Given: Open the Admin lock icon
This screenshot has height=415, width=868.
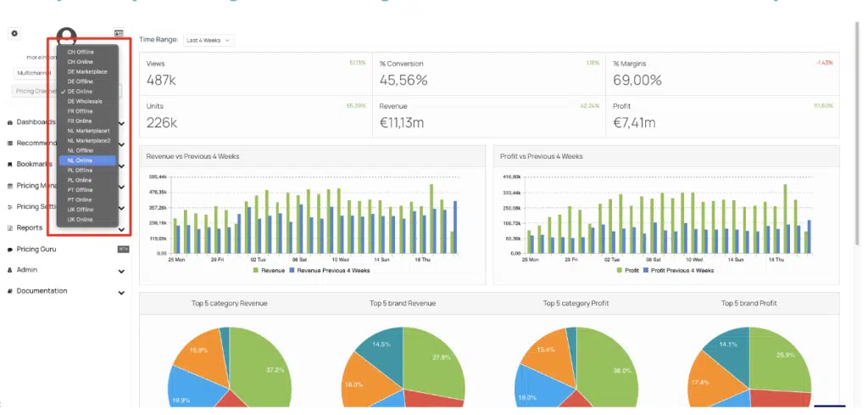Looking at the screenshot, I should (10, 271).
